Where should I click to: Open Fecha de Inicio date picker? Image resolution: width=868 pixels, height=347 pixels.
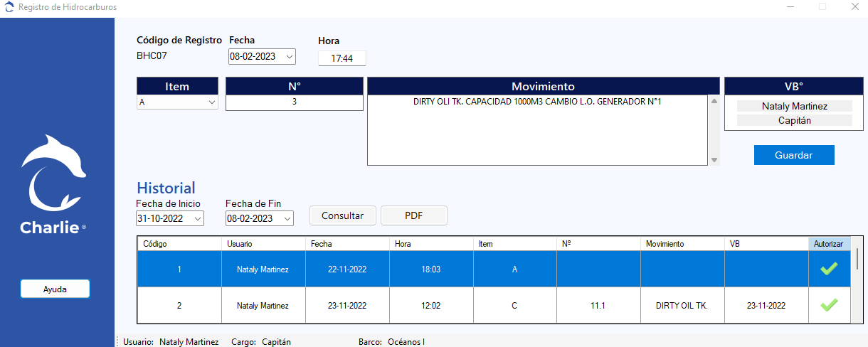[197, 218]
